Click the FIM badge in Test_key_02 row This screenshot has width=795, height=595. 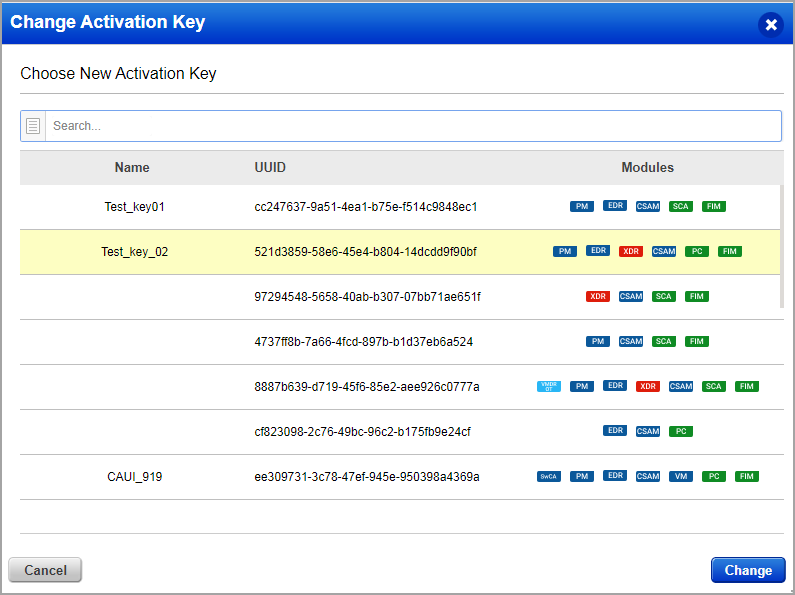click(730, 251)
